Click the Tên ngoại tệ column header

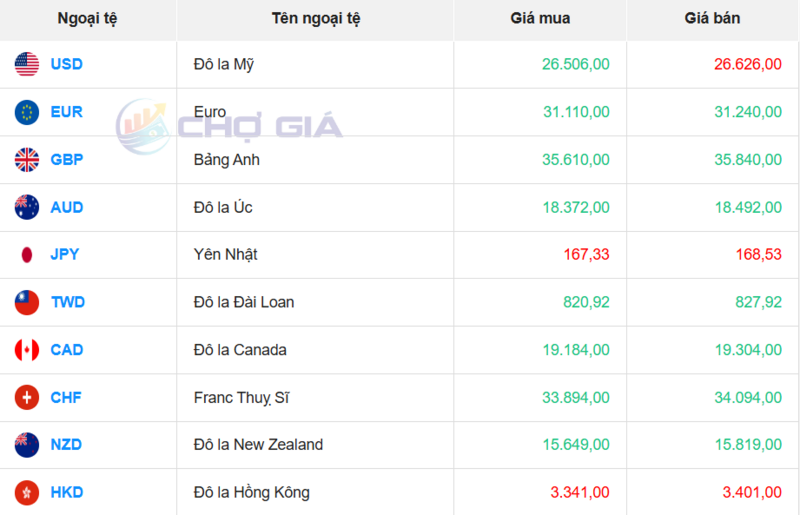pos(315,19)
